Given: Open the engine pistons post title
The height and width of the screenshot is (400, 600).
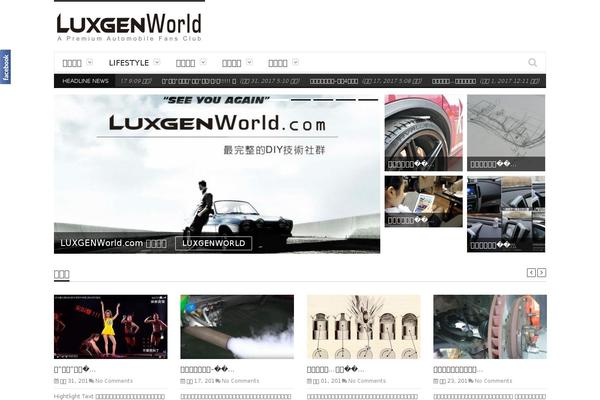Looking at the screenshot, I should [x=336, y=369].
